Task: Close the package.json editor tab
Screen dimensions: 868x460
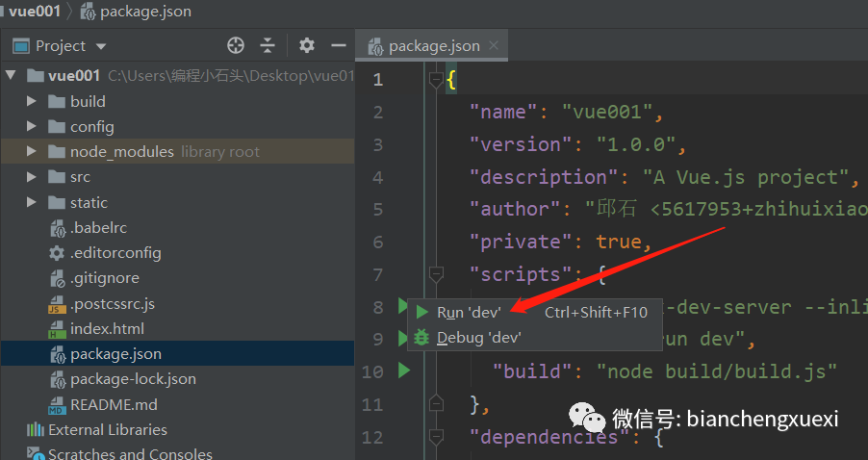Action: [x=494, y=45]
